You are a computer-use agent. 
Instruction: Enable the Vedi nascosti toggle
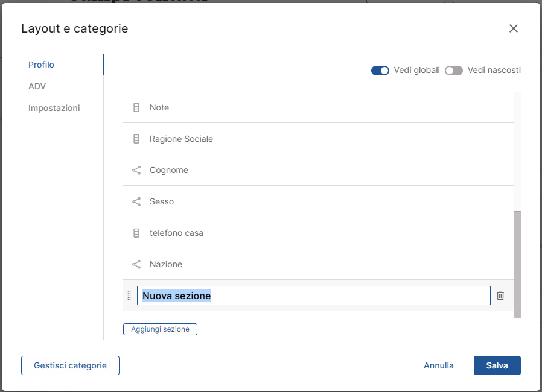click(x=453, y=71)
